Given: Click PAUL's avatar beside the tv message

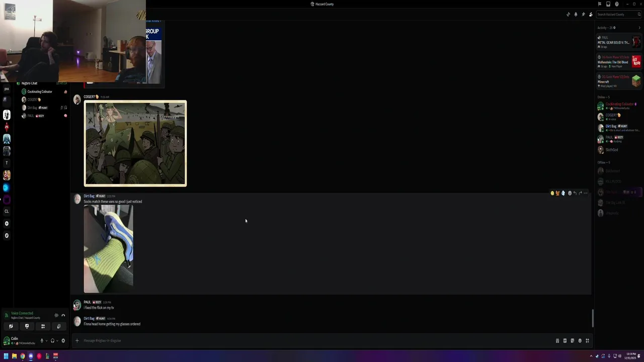Looking at the screenshot, I should (77, 305).
